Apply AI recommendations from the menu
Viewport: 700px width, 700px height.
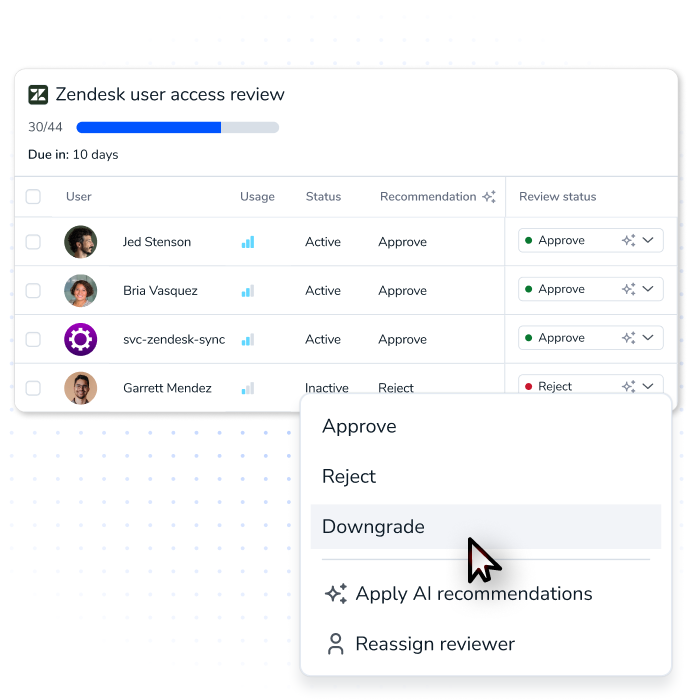[x=473, y=594]
